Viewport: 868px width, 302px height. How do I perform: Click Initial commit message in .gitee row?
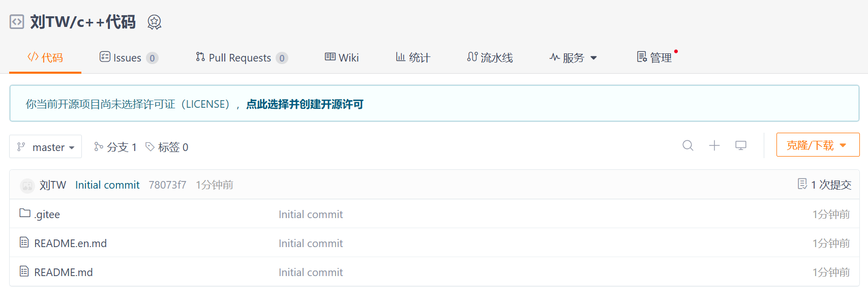311,214
